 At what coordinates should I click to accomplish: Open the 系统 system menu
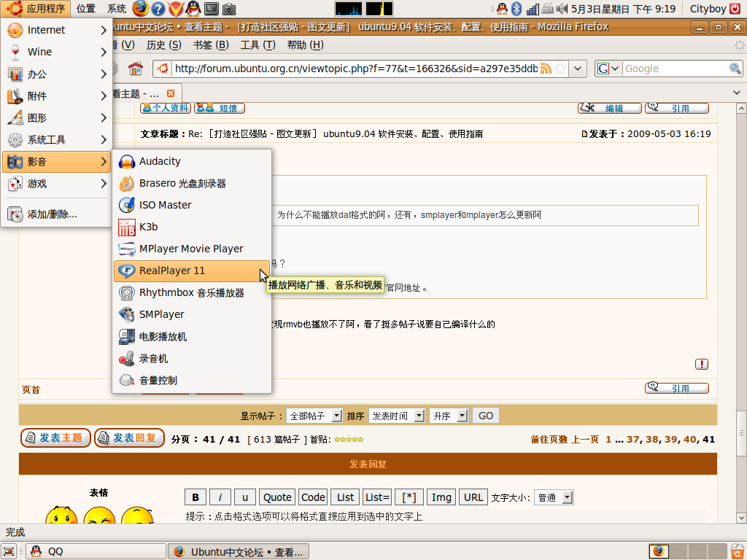(x=116, y=9)
